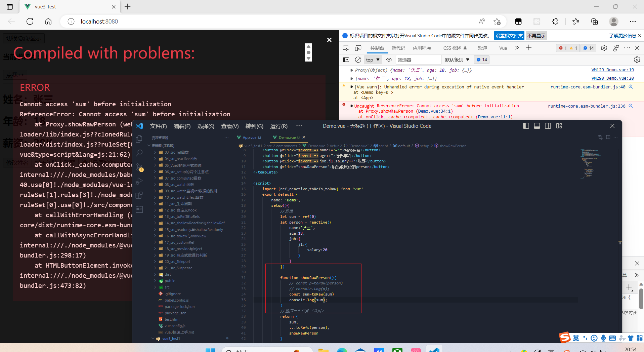This screenshot has height=352, width=644.
Task: Open read aloud icon in address bar
Action: tap(482, 22)
